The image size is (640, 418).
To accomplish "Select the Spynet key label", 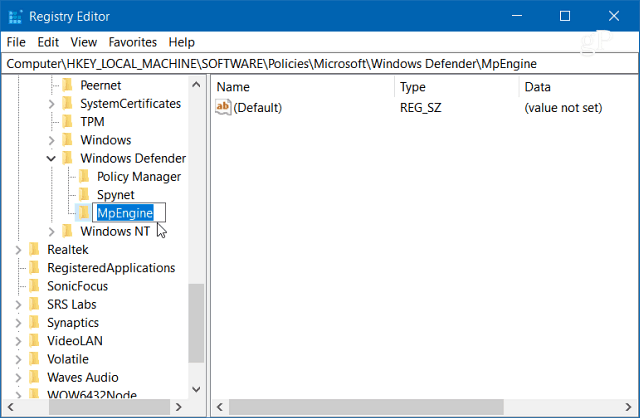I will 116,194.
